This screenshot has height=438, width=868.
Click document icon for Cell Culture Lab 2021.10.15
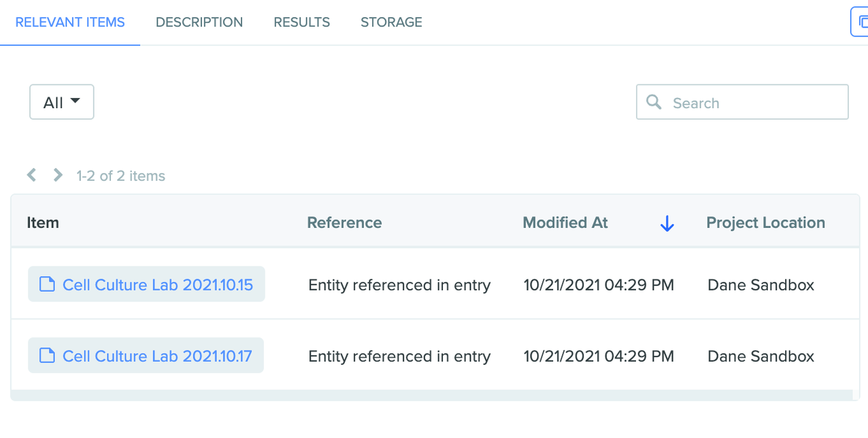[47, 284]
